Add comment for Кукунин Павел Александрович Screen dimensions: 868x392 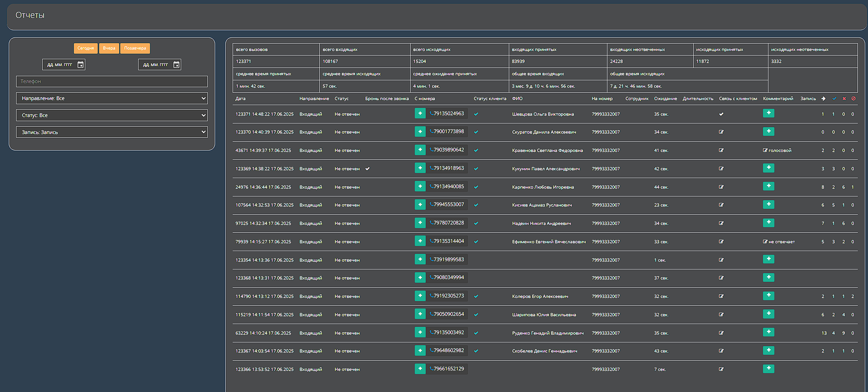pyautogui.click(x=768, y=168)
